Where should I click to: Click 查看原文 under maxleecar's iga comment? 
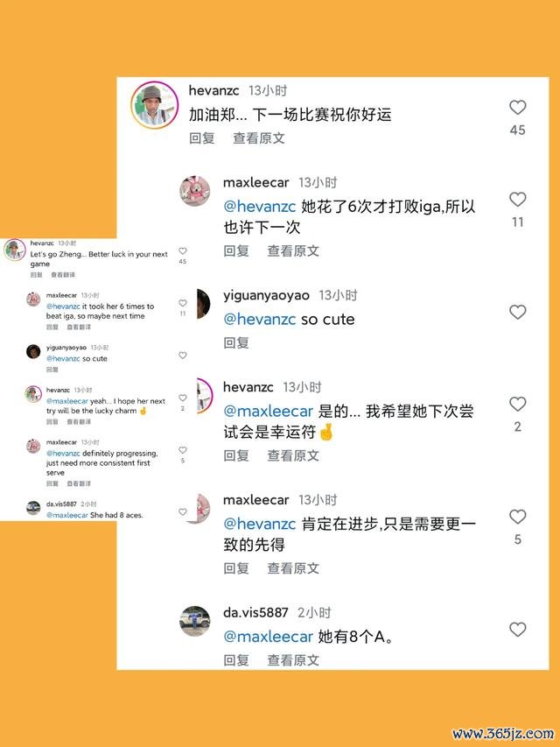pos(293,250)
